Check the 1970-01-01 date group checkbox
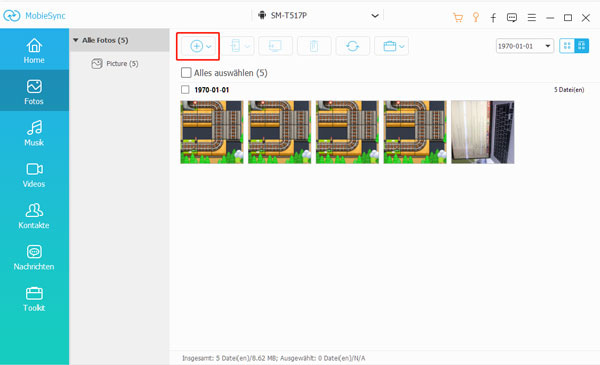The width and height of the screenshot is (600, 365). 185,90
